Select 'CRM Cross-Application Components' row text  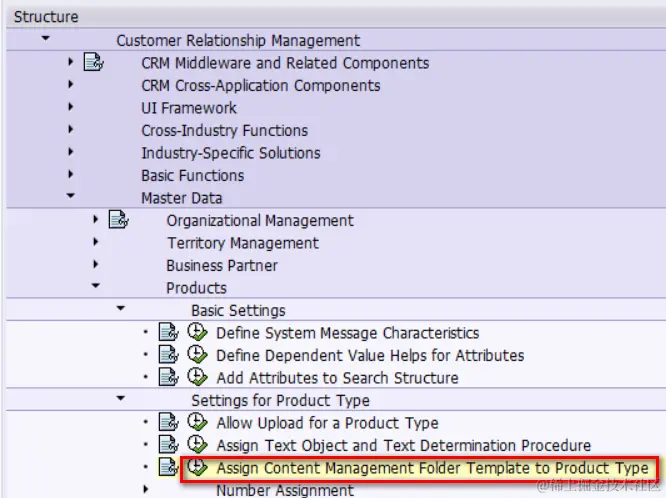pos(261,86)
